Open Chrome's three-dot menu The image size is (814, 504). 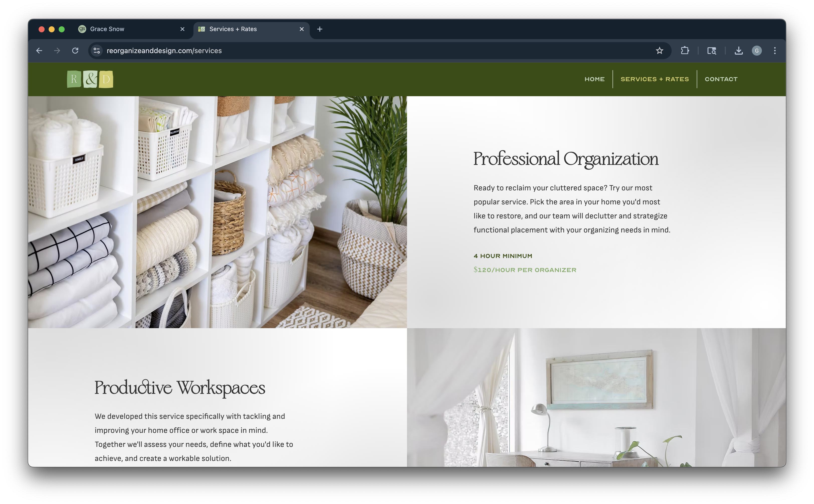tap(775, 51)
